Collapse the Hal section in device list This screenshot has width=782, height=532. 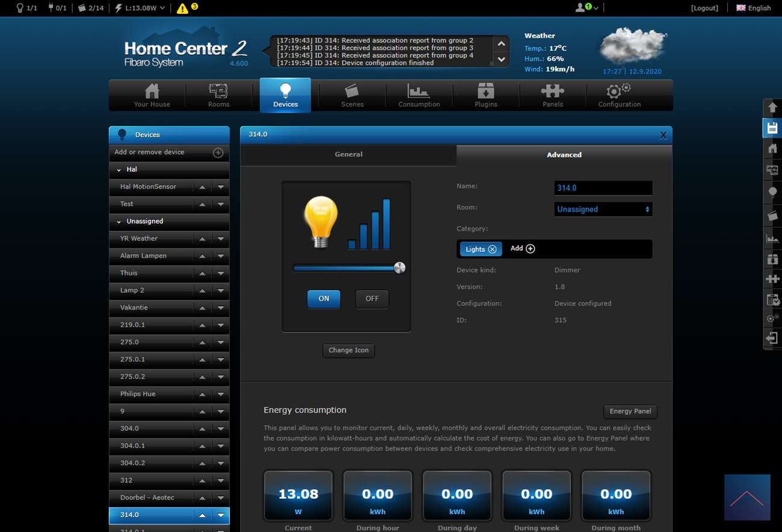pyautogui.click(x=119, y=170)
